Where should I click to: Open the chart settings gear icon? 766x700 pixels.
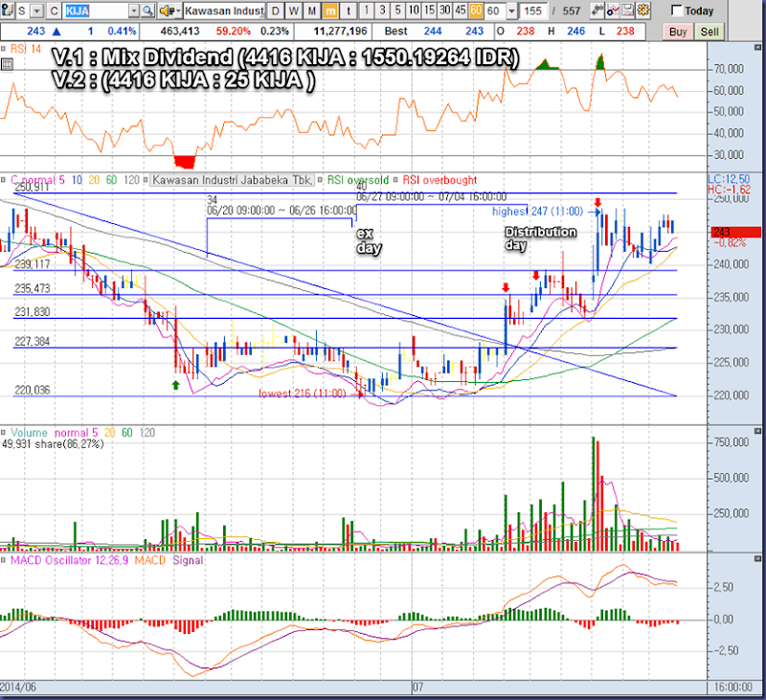coord(643,11)
